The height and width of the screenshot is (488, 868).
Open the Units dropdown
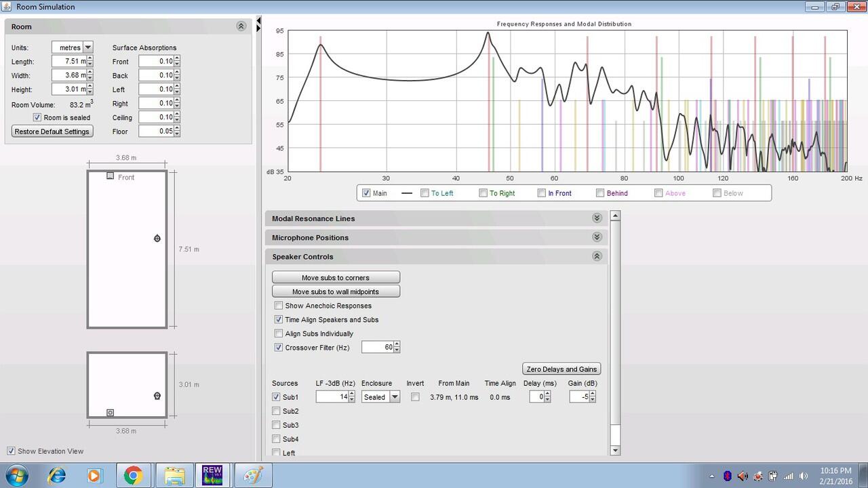tap(88, 47)
